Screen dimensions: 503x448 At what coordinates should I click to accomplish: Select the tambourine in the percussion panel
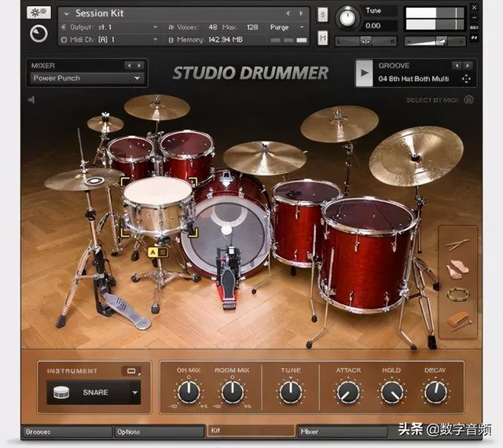click(458, 294)
